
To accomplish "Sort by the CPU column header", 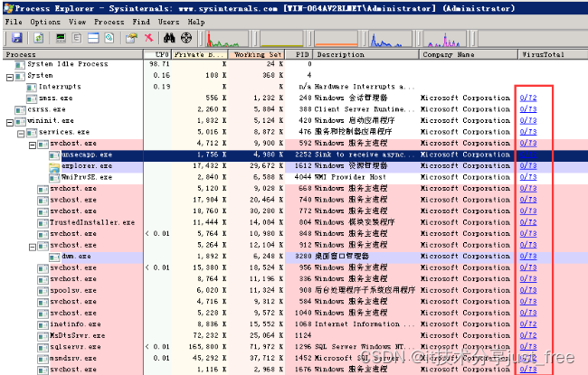I will pyautogui.click(x=157, y=55).
